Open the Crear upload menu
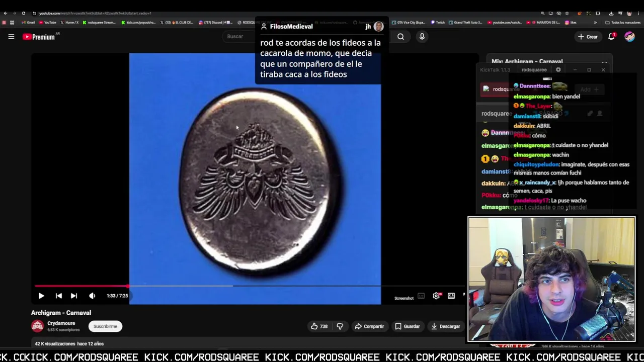The image size is (644, 362). click(588, 37)
